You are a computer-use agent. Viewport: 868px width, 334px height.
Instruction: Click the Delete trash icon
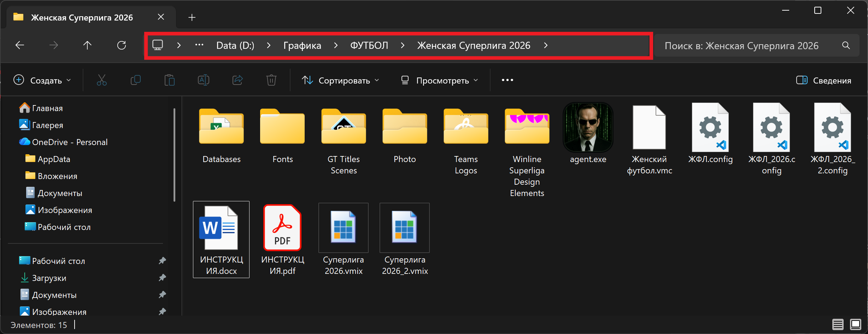pyautogui.click(x=271, y=80)
